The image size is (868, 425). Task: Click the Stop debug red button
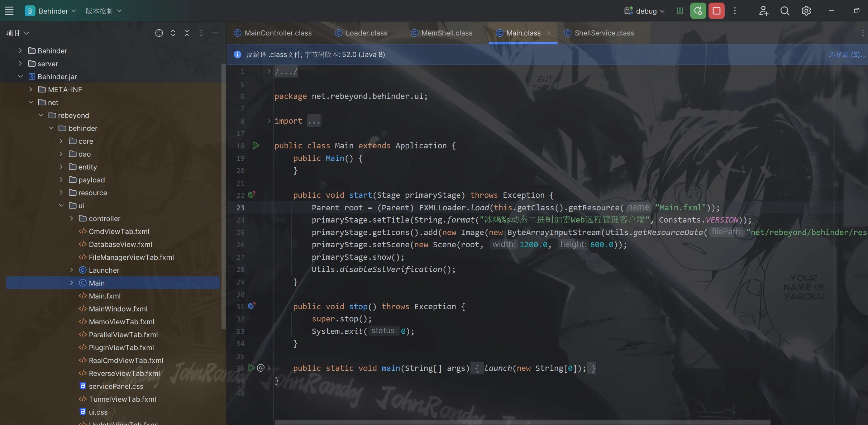(716, 11)
